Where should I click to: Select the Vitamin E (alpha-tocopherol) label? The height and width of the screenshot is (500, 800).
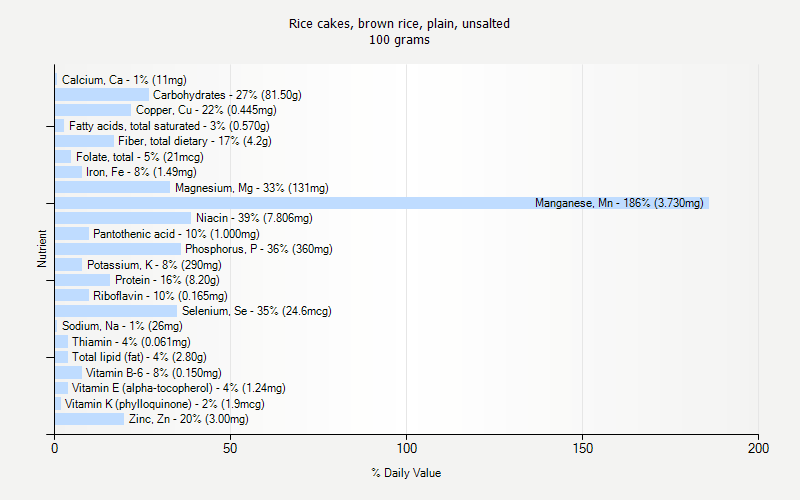click(x=178, y=388)
